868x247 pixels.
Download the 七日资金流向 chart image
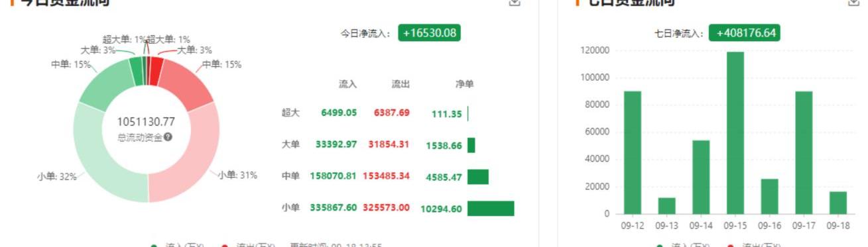click(854, 3)
